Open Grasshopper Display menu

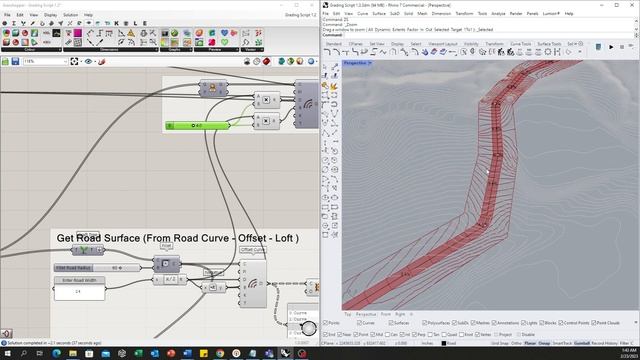[x=50, y=15]
